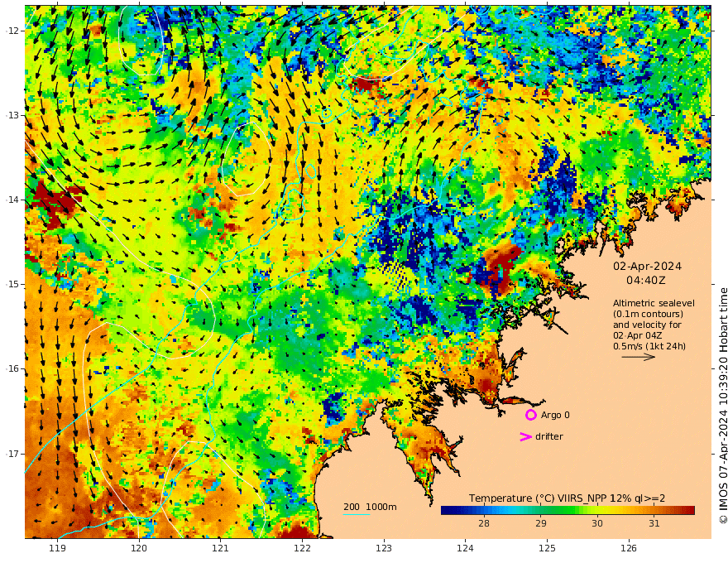Click the '04:40Z' time label
This screenshot has height=563, width=728.
(646, 281)
